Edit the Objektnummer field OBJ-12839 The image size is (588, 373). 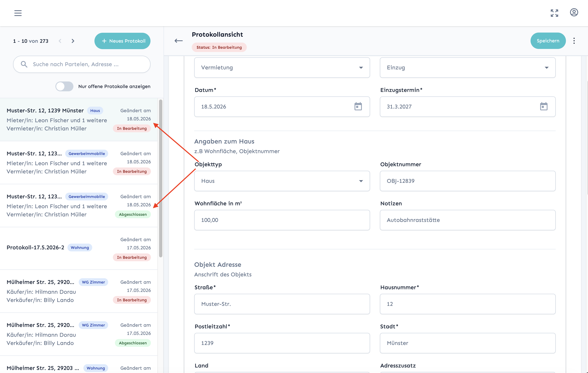468,181
